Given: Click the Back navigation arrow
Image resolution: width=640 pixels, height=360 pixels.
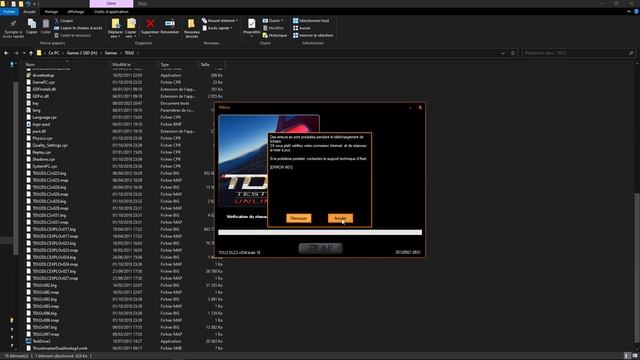Looking at the screenshot, I should tap(6, 53).
